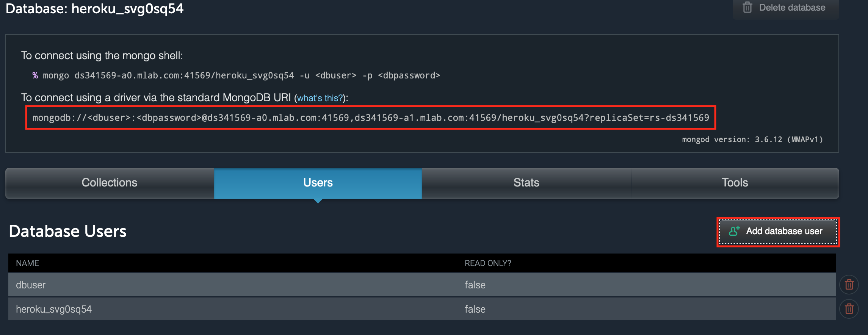Click the add-user icon in Add database user

click(x=734, y=231)
